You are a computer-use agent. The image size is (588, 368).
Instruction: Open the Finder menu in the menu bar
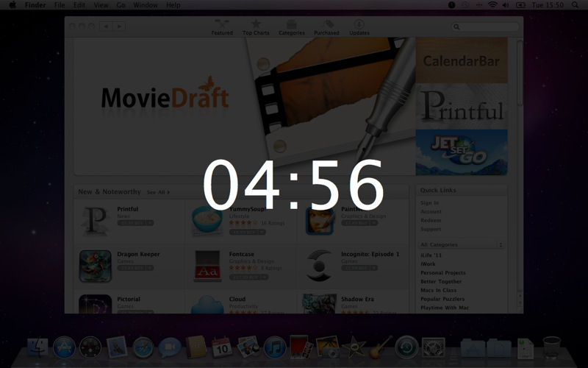35,5
